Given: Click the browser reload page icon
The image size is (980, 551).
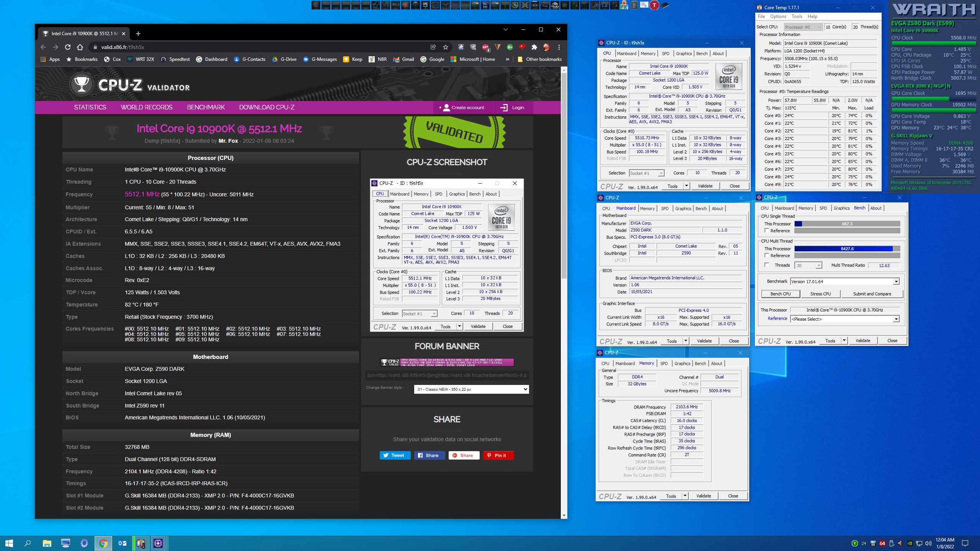Looking at the screenshot, I should pyautogui.click(x=68, y=47).
